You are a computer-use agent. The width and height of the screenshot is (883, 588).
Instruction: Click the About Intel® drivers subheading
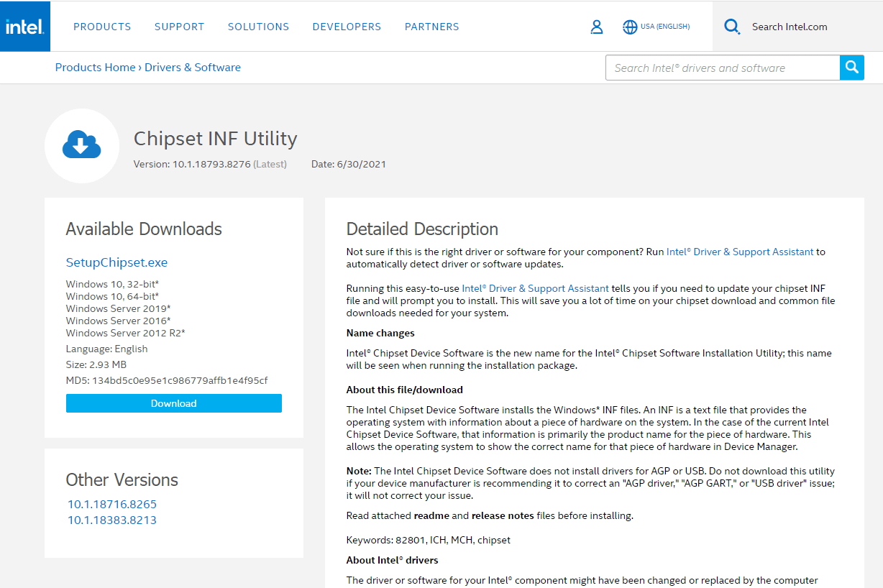point(392,560)
